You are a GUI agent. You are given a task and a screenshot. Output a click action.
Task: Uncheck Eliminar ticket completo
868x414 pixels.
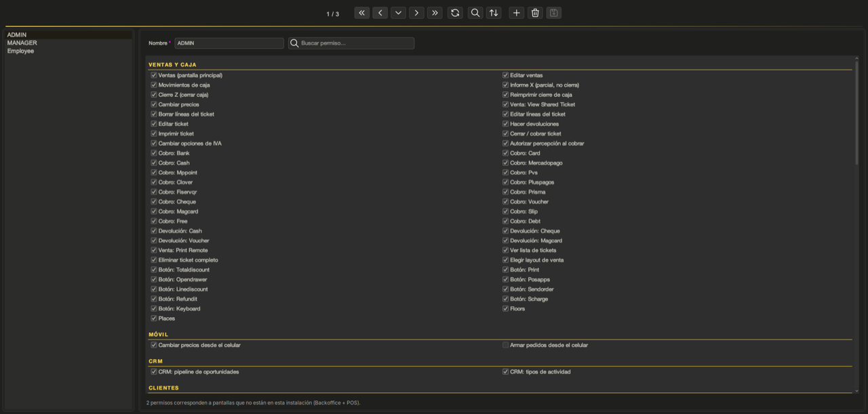point(154,260)
